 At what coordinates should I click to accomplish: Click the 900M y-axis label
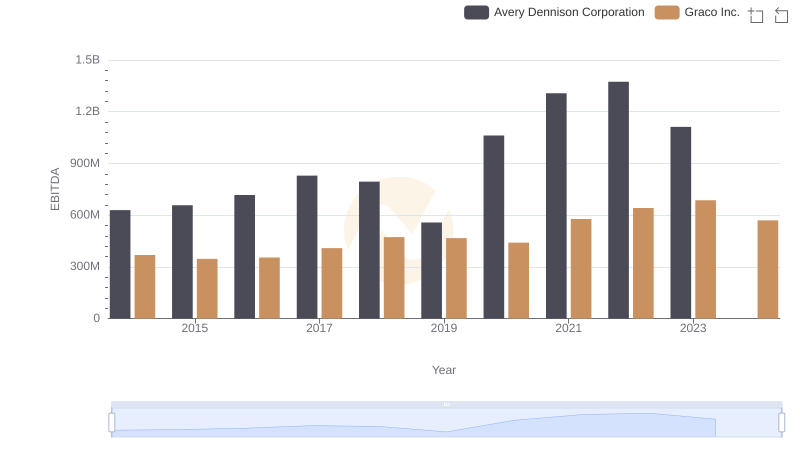[x=85, y=163]
